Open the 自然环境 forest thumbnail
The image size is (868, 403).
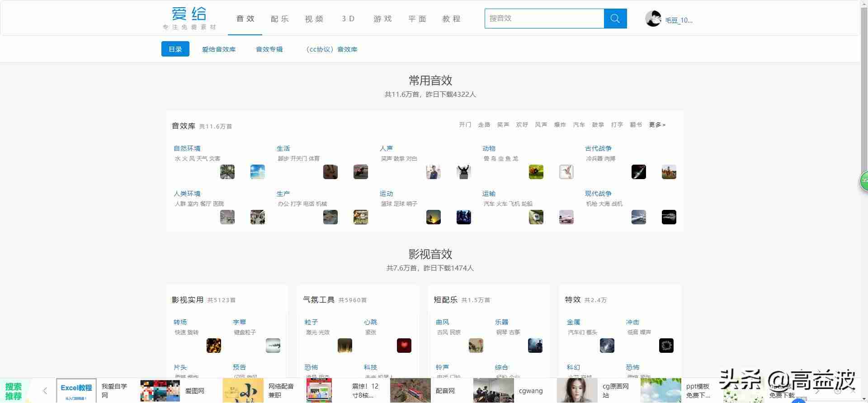coord(227,172)
